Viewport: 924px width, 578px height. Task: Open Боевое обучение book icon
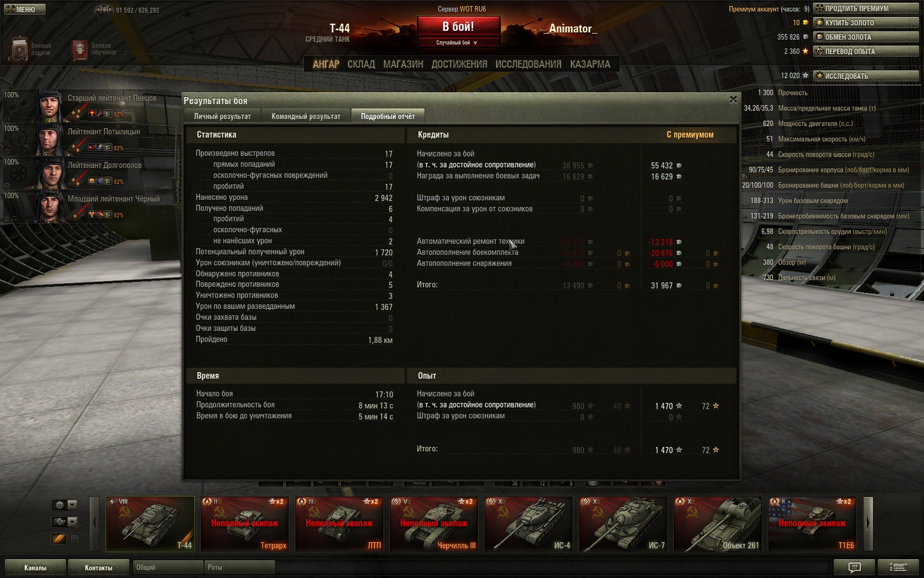click(x=80, y=50)
